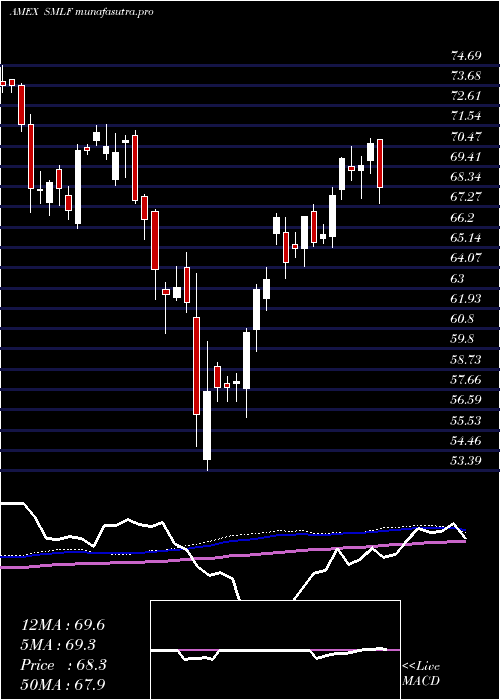The height and width of the screenshot is (700, 500).
Task: Click inside the Live MACD chart panel
Action: coord(275,650)
